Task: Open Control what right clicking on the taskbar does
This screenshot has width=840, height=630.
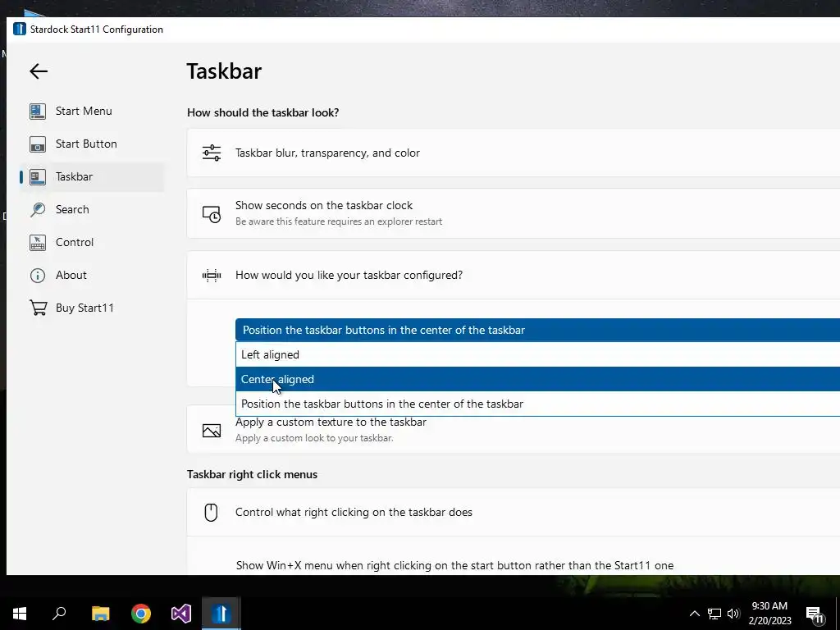Action: 514,512
